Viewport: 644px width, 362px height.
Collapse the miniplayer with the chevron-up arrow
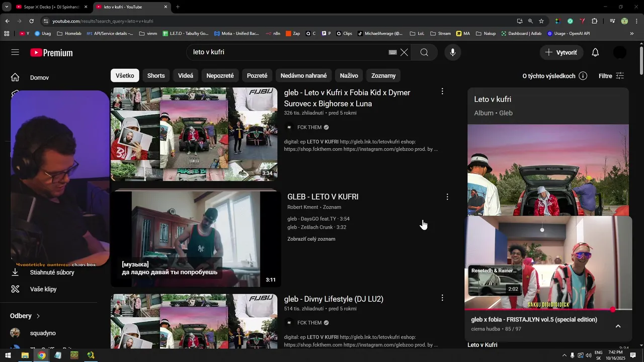click(618, 326)
